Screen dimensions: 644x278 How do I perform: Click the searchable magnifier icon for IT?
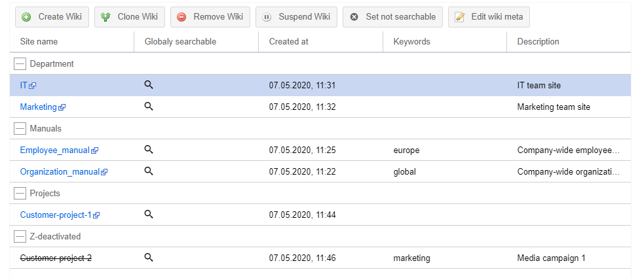pos(149,85)
